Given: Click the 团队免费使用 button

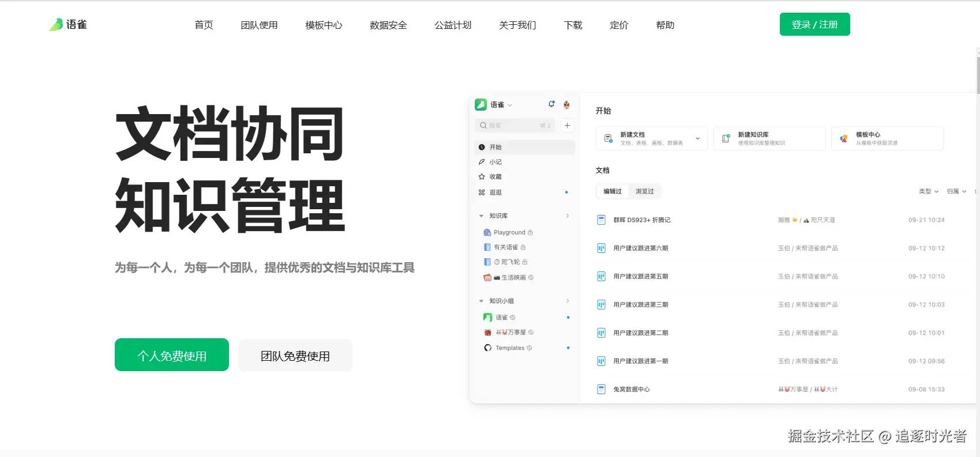Looking at the screenshot, I should tap(295, 356).
